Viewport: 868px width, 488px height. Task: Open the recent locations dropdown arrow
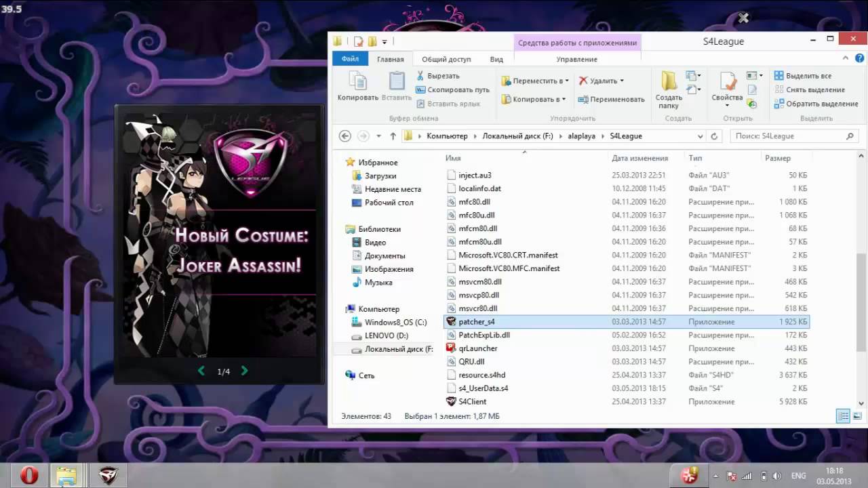coord(378,136)
